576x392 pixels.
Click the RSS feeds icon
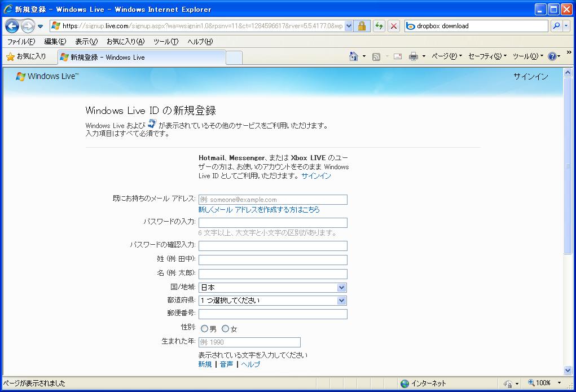pos(376,56)
